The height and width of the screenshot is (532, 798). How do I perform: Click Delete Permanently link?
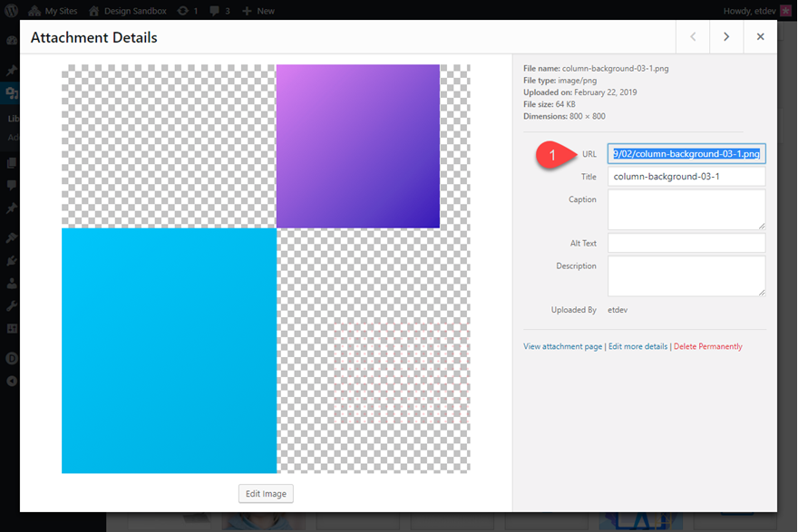(x=707, y=346)
